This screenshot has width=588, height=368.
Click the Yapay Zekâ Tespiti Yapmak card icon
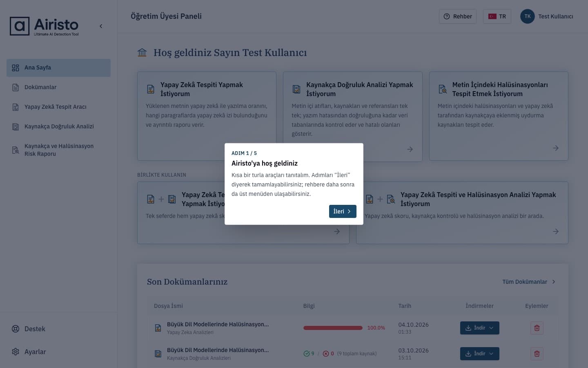pos(151,89)
